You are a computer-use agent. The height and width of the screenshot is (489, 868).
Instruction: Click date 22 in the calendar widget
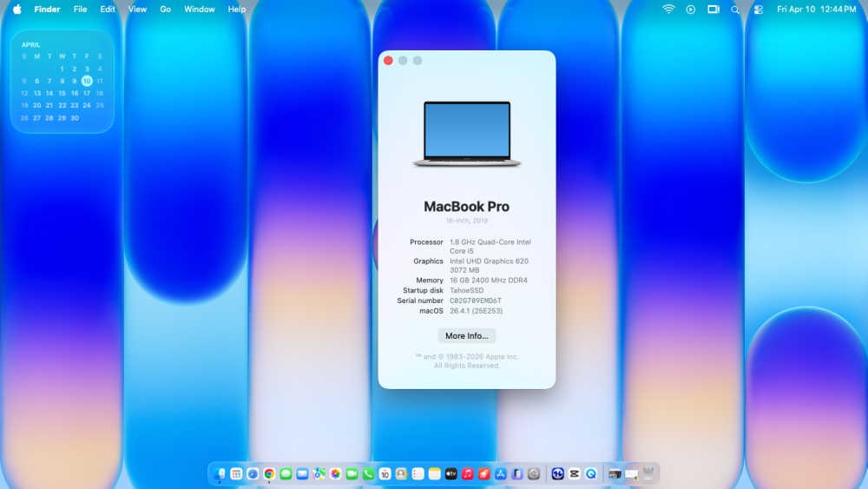pos(62,105)
